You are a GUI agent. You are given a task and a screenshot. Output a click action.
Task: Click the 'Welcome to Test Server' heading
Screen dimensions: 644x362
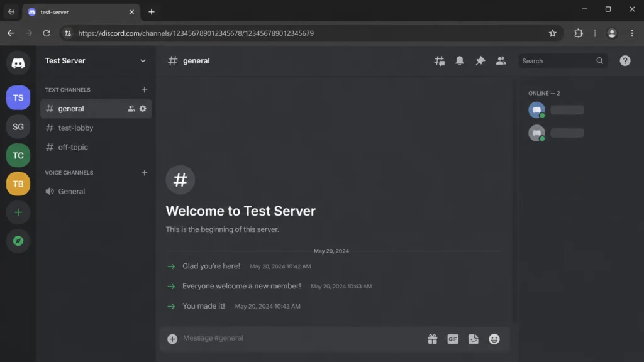pos(241,211)
